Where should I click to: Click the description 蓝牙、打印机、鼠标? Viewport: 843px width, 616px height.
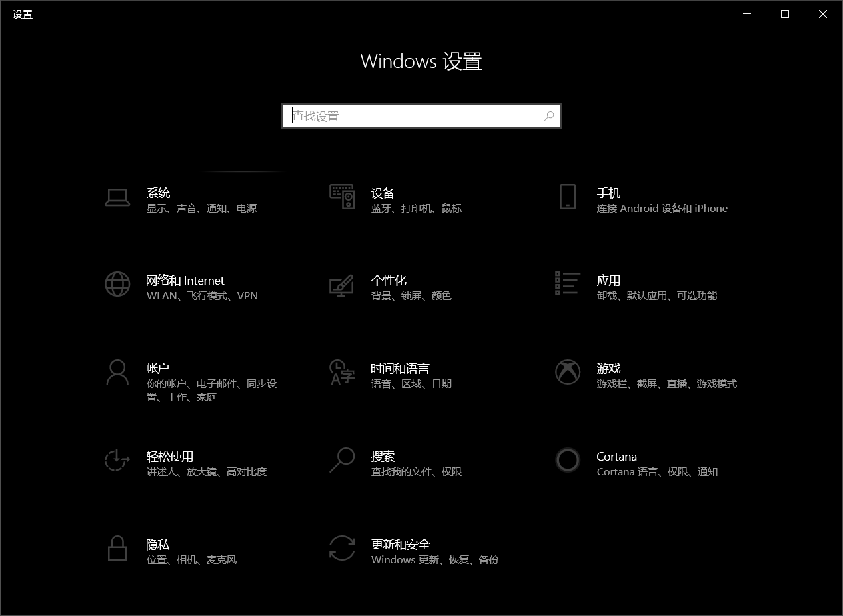tap(416, 209)
